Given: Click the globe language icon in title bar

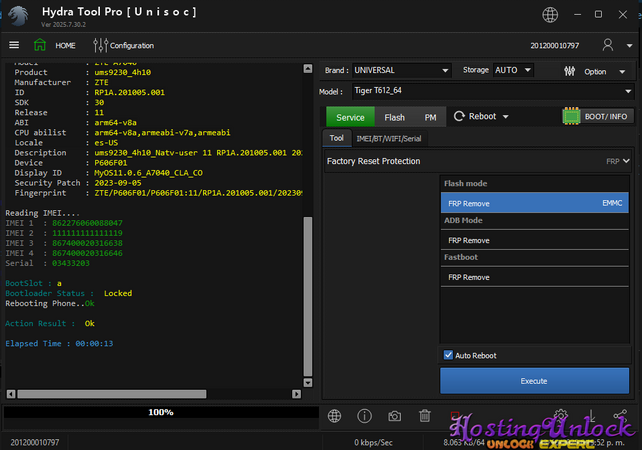Looking at the screenshot, I should [x=551, y=15].
